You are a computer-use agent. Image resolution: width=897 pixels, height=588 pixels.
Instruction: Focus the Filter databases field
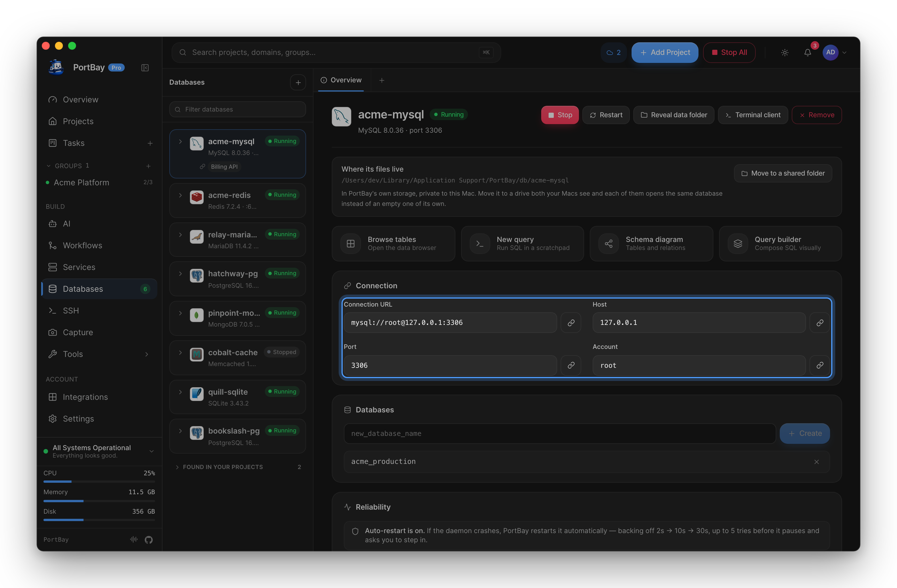pyautogui.click(x=238, y=109)
